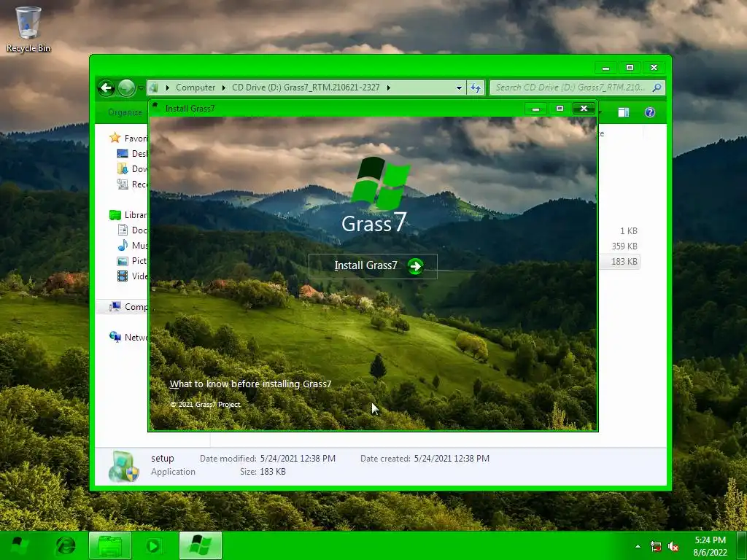Go forward in the Explorer window
Screen dimensions: 747x560
(126, 87)
